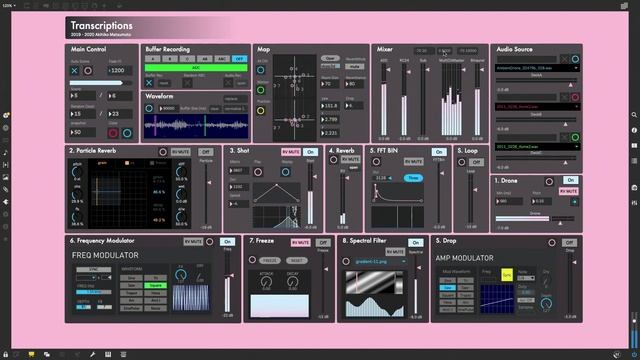Screen dimensions: 640x360
Task: Open the Note dropdown in Amp Modulator
Action: pyautogui.click(x=526, y=278)
